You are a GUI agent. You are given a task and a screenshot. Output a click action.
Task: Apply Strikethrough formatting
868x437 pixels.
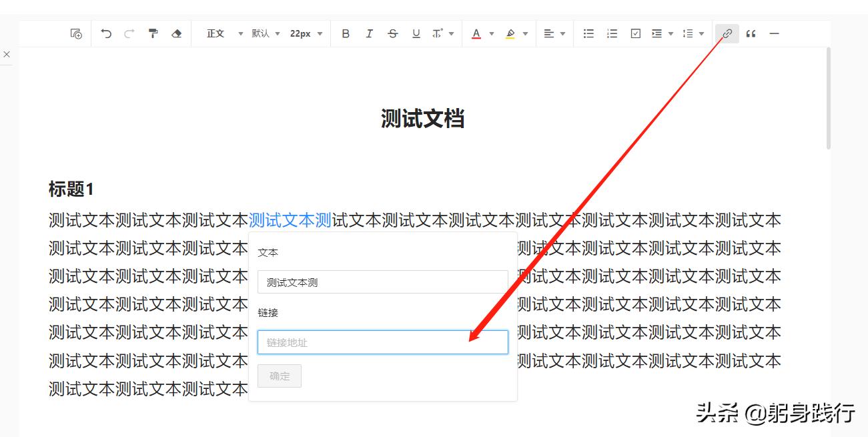(x=392, y=33)
